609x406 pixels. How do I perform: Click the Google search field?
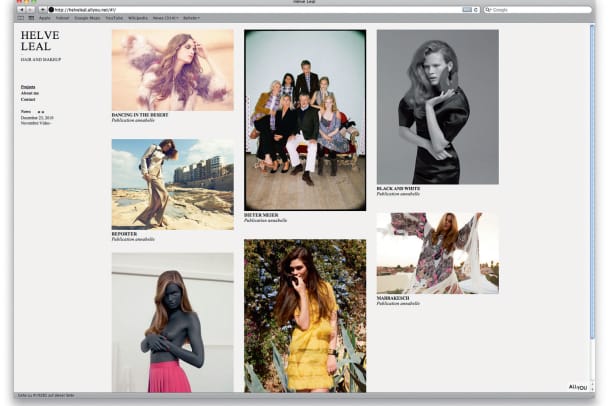tap(538, 10)
